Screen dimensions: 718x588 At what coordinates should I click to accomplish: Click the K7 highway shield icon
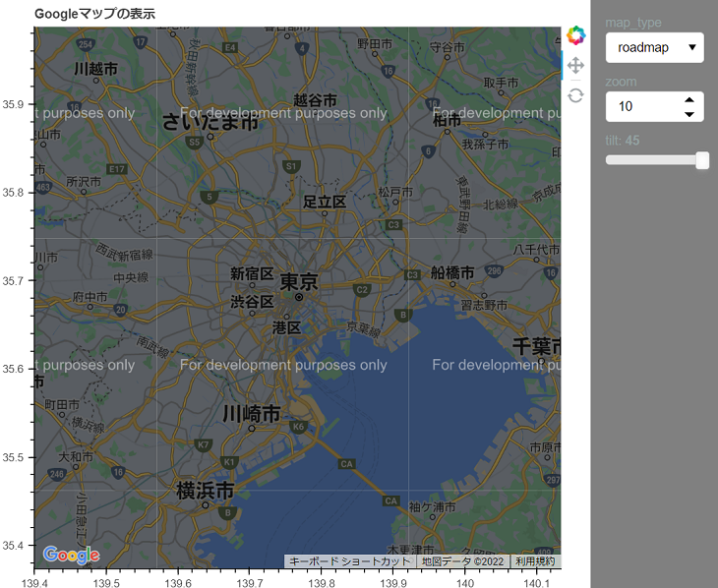(x=204, y=444)
